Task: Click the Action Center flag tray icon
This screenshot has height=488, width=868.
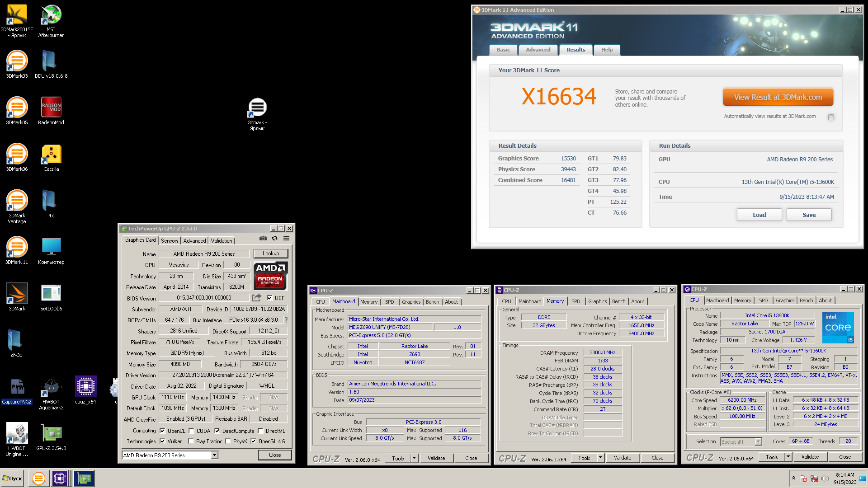Action: click(x=803, y=479)
